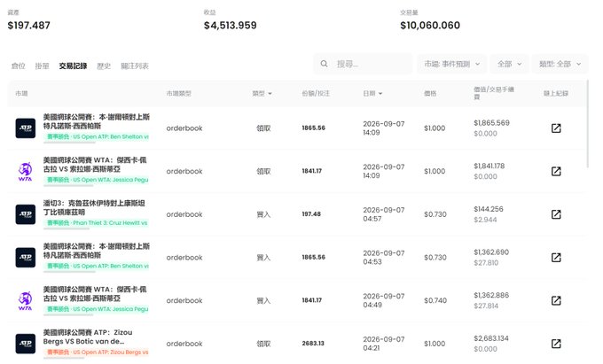Click the share amount 2683.13
The height and width of the screenshot is (364, 603).
pos(313,344)
